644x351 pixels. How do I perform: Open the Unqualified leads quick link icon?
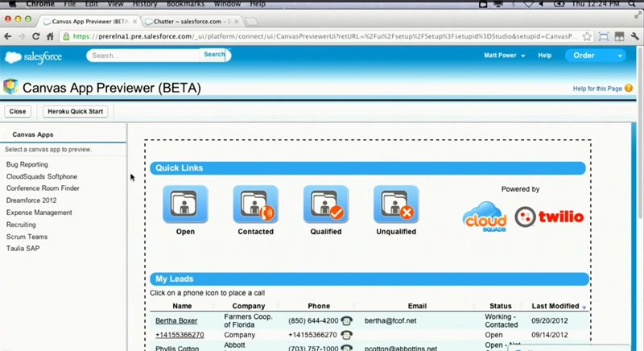tap(396, 204)
